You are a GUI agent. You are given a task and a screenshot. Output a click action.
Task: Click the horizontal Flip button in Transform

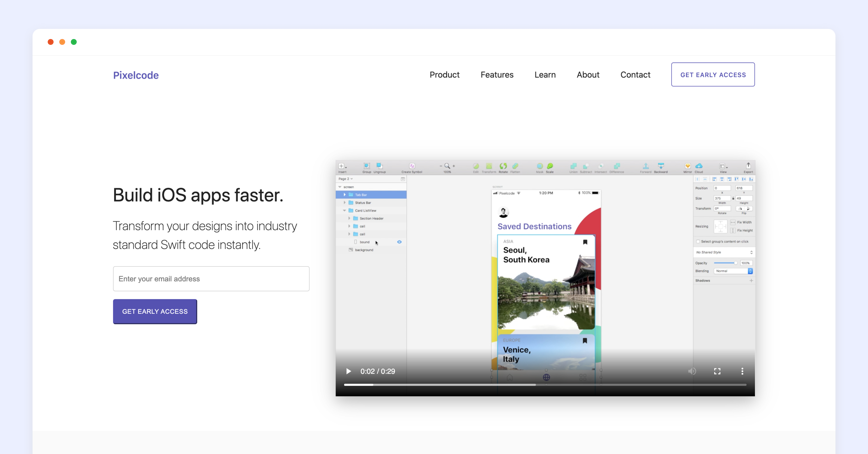(740, 209)
